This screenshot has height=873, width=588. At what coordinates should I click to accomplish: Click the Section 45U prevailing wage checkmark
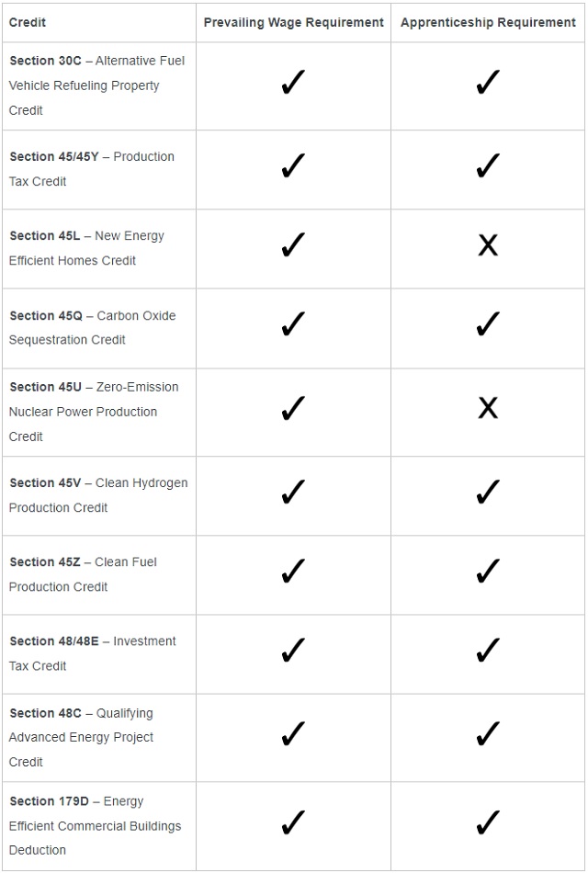[293, 409]
